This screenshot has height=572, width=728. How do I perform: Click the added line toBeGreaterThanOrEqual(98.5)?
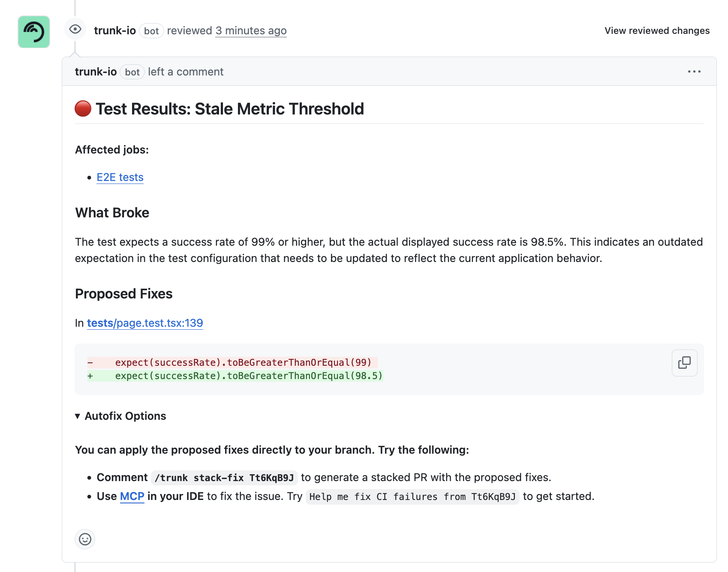pyautogui.click(x=249, y=376)
